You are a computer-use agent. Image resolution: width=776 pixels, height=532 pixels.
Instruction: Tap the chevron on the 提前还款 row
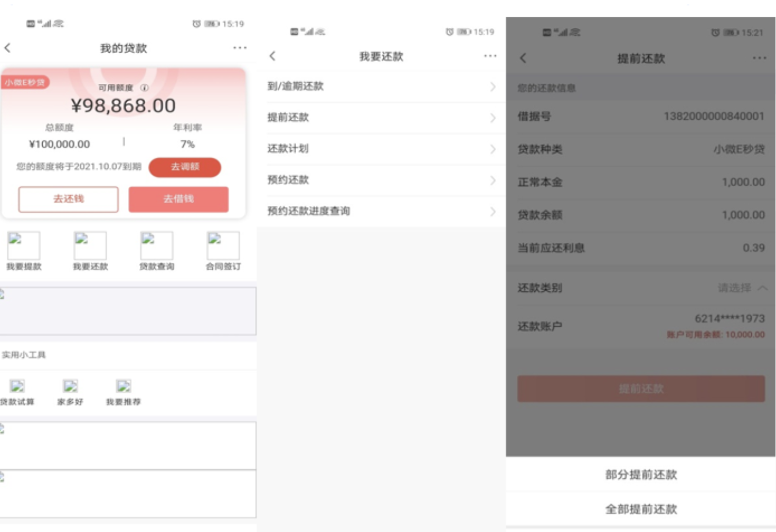493,118
